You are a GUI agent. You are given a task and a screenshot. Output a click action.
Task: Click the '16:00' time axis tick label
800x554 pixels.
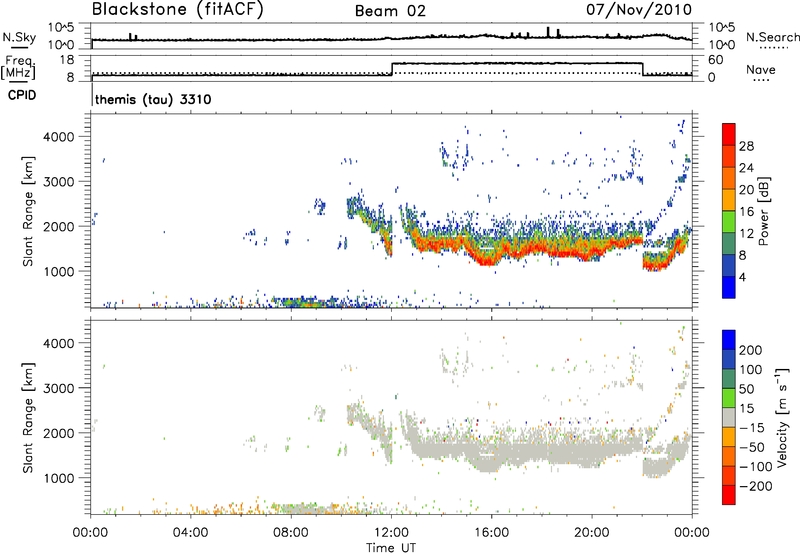point(491,533)
